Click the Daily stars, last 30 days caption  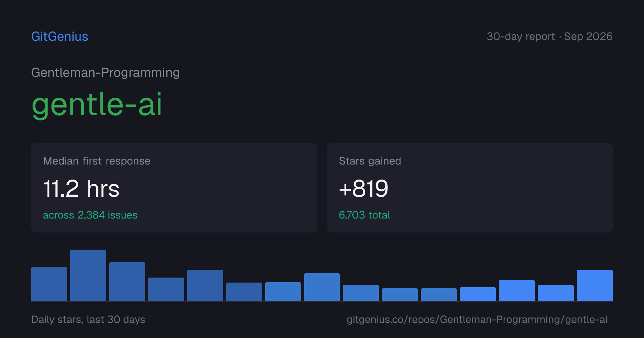coord(88,319)
